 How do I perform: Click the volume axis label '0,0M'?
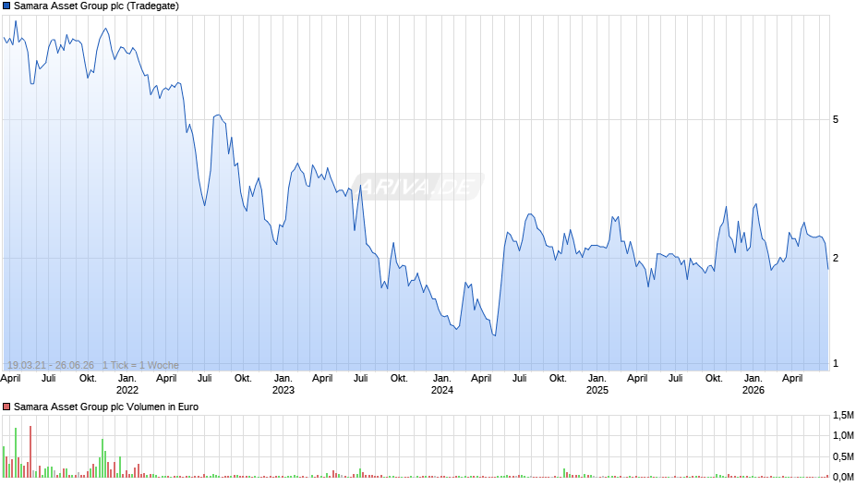click(843, 477)
